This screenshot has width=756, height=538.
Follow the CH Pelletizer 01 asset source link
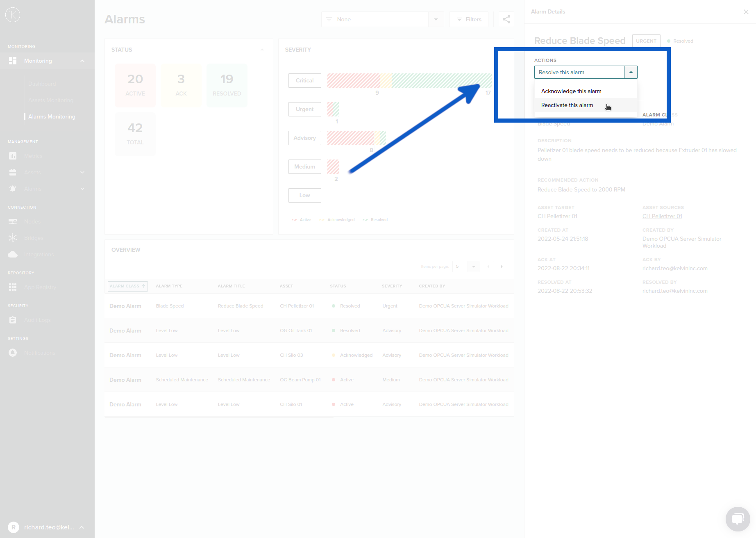tap(662, 217)
